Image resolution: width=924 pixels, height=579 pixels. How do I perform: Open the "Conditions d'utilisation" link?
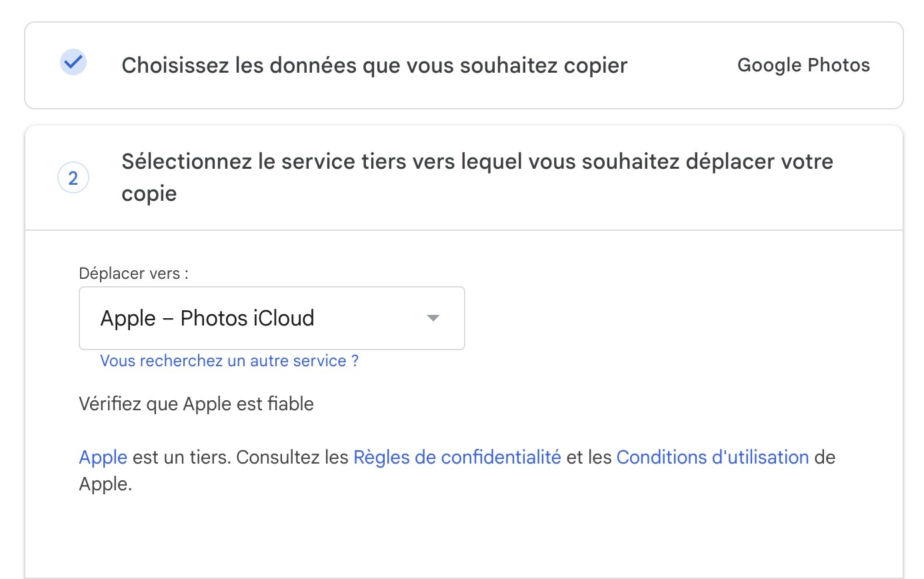(x=712, y=458)
